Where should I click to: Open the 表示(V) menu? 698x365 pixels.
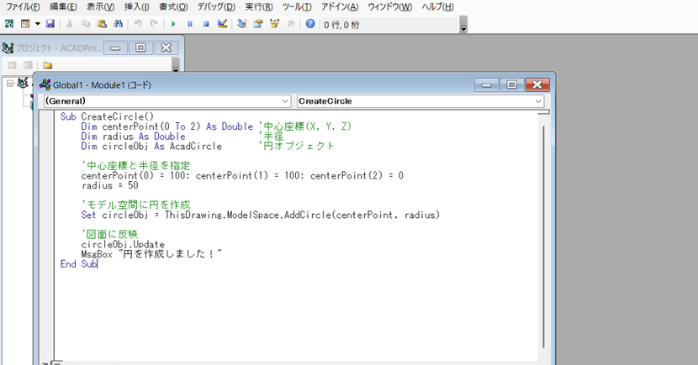[100, 7]
